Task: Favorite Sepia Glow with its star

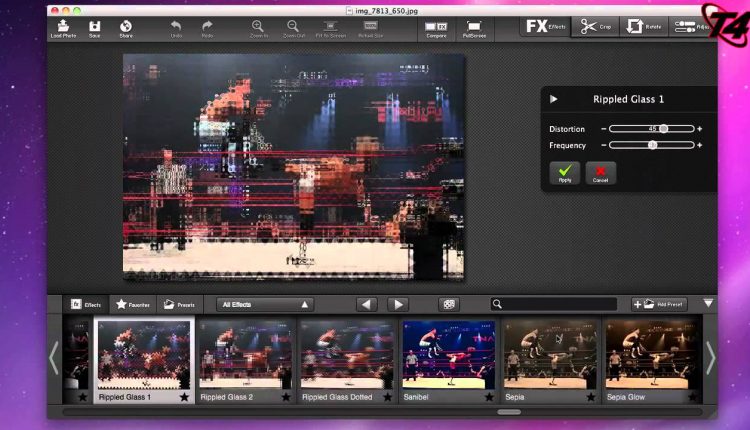Action: (693, 397)
